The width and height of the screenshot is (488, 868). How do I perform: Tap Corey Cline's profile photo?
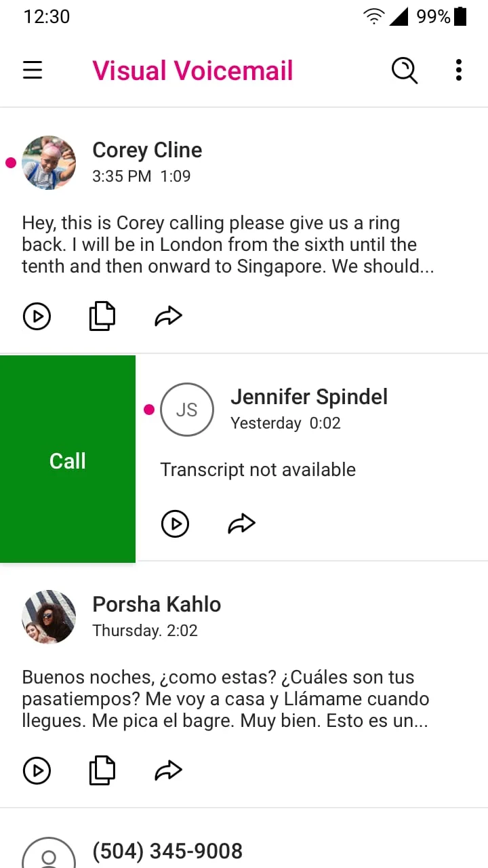pos(49,163)
